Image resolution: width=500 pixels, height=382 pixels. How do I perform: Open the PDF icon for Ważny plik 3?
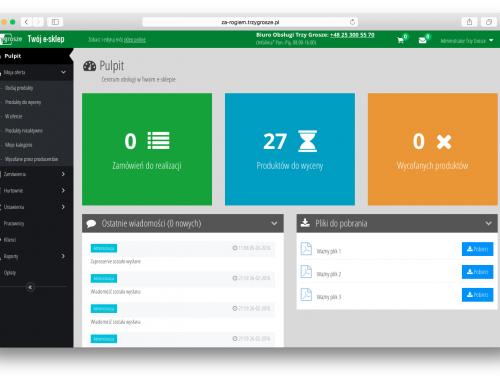(306, 295)
